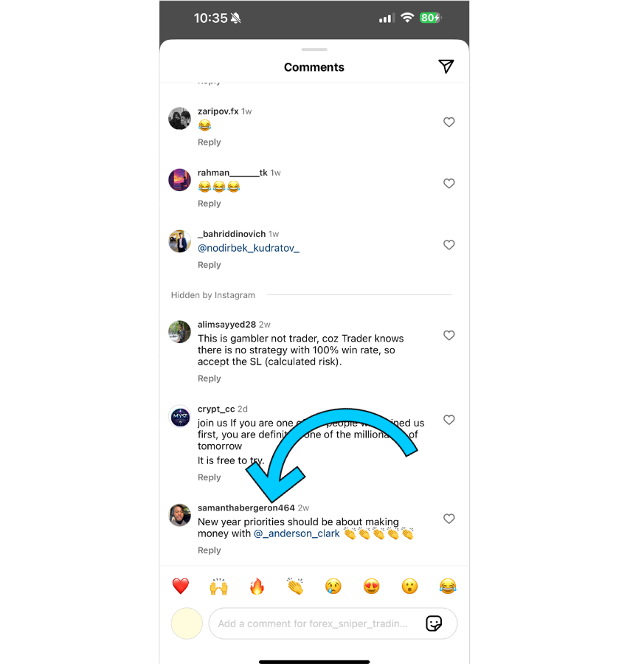Screen dimensions: 644x664
Task: Like zaripov.fx's comment
Action: (x=449, y=122)
